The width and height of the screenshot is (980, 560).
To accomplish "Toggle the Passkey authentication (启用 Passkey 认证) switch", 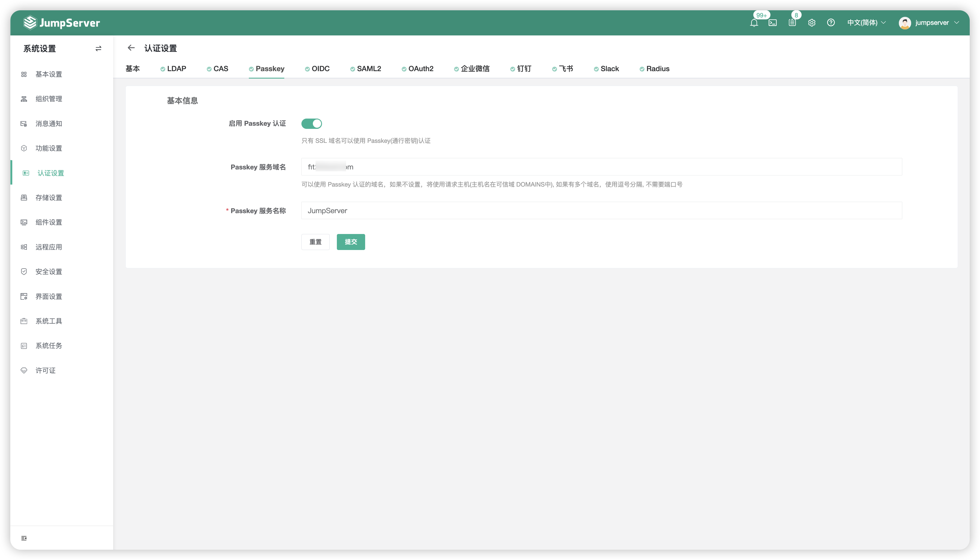I will coord(311,123).
